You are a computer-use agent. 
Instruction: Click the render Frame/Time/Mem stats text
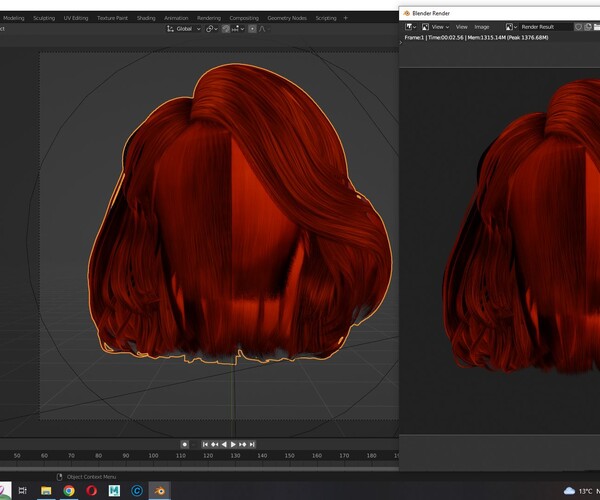476,37
